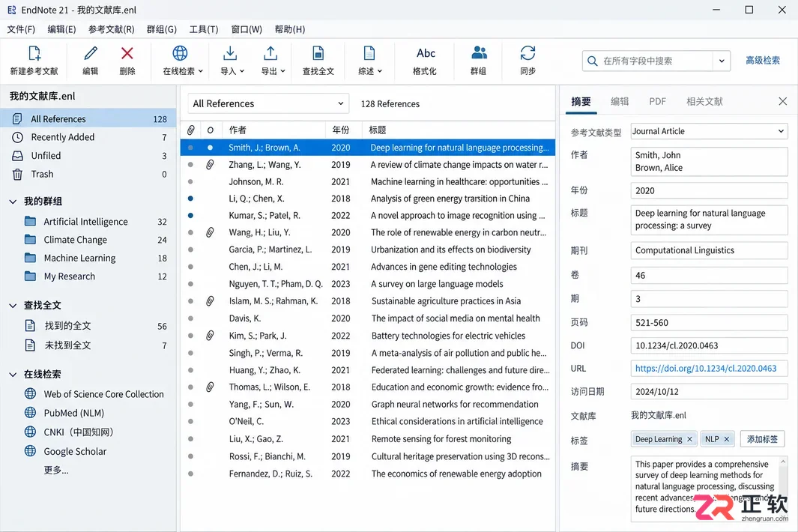Click the 期刊 journal input field

coord(709,250)
